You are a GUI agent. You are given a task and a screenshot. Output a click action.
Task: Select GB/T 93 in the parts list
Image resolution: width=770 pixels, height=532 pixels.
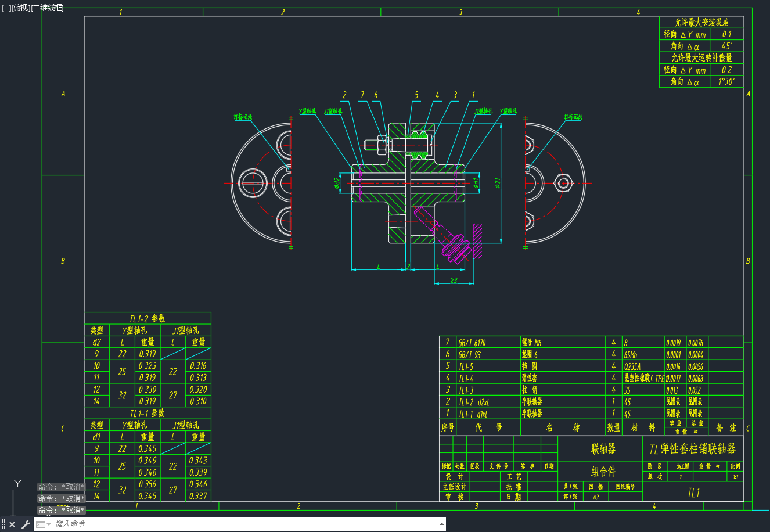pos(469,354)
